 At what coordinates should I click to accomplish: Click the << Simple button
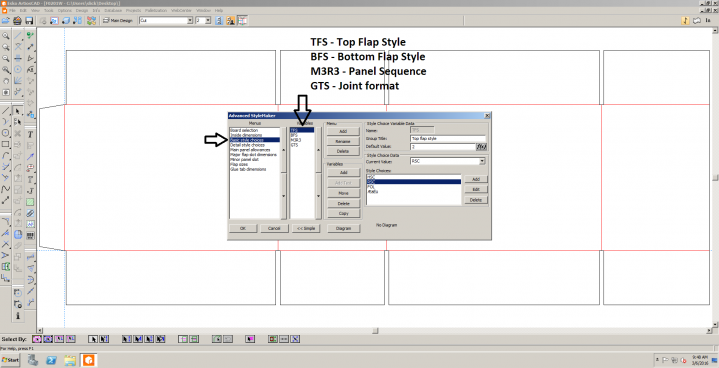(x=306, y=228)
